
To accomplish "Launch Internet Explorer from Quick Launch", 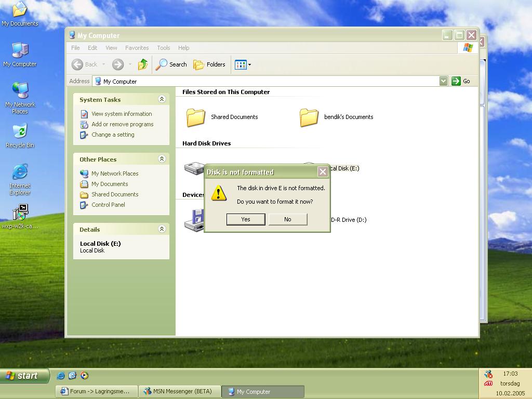I will 61,376.
